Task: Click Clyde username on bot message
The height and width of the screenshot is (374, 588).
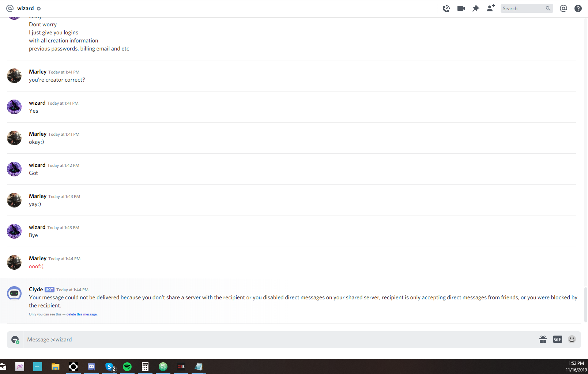Action: point(36,289)
